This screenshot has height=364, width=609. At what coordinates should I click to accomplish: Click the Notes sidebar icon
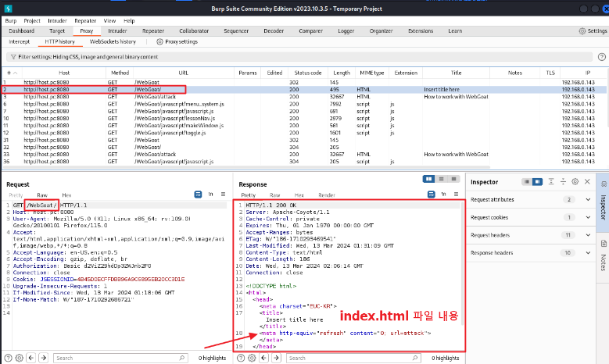604,244
